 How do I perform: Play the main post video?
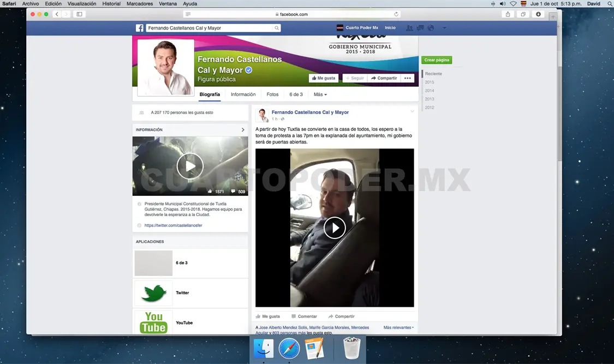335,228
